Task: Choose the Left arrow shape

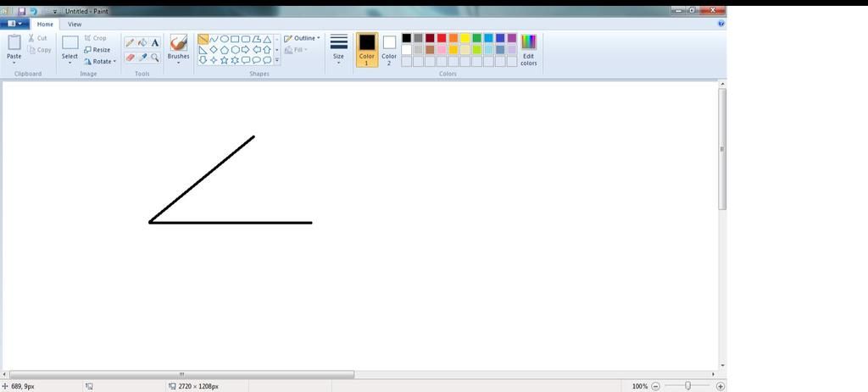Action: (x=256, y=50)
